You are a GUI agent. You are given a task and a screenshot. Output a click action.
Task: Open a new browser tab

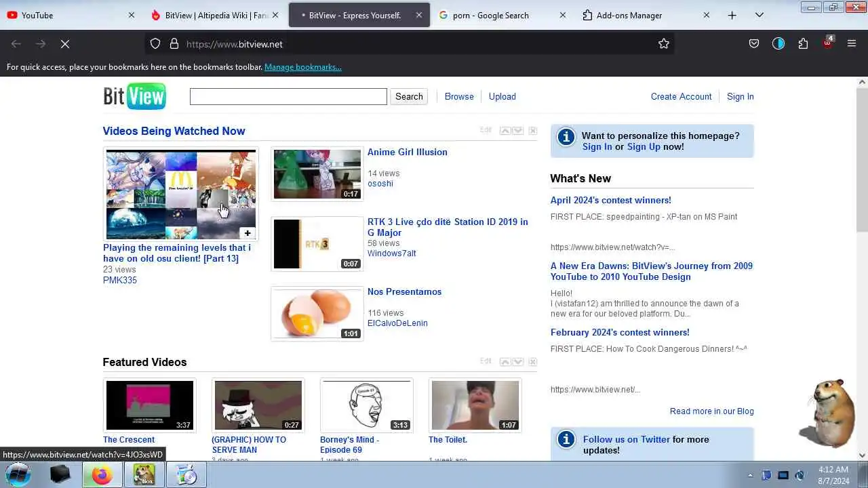[732, 15]
